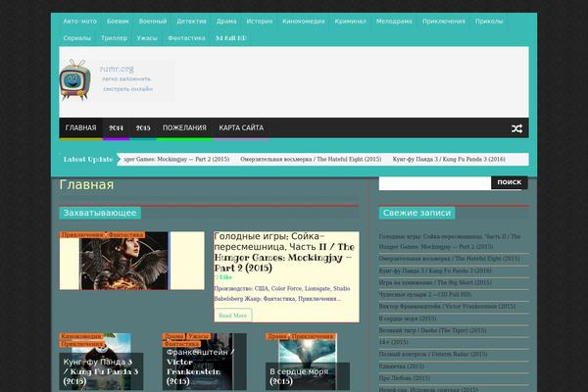Open the Авто-мото category

pos(80,22)
